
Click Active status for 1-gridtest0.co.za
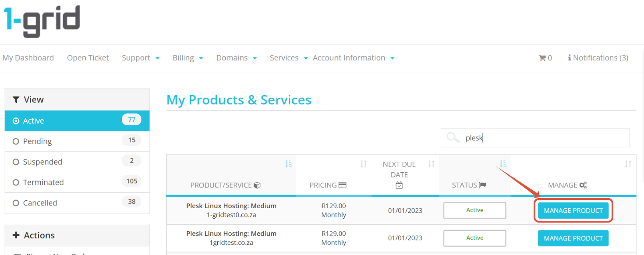[475, 210]
